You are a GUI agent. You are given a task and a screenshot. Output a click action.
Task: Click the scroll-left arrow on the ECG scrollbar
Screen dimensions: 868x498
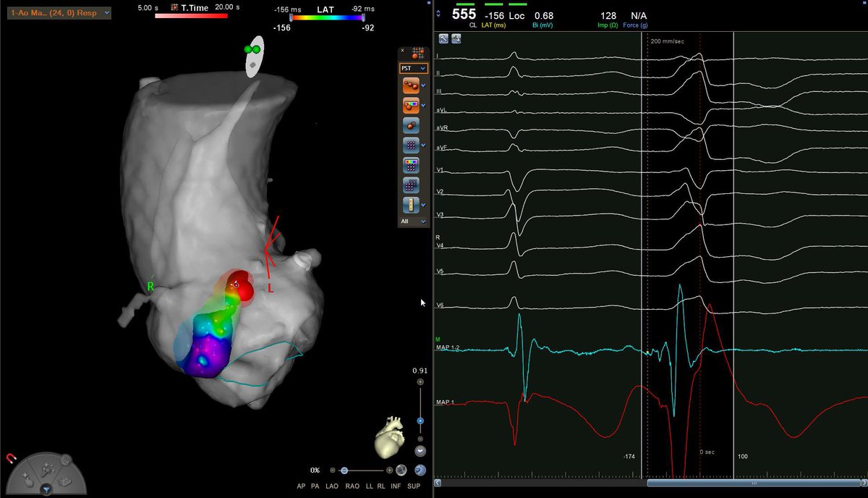pyautogui.click(x=438, y=483)
